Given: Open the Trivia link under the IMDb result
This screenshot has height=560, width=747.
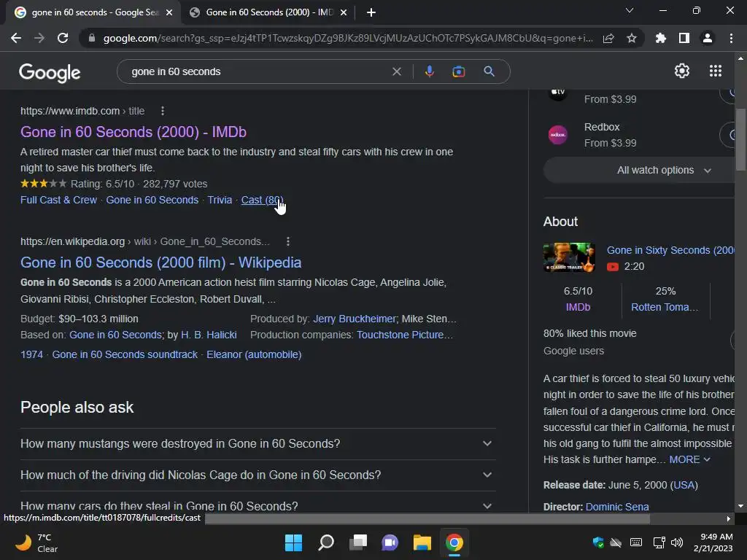Looking at the screenshot, I should [x=220, y=200].
